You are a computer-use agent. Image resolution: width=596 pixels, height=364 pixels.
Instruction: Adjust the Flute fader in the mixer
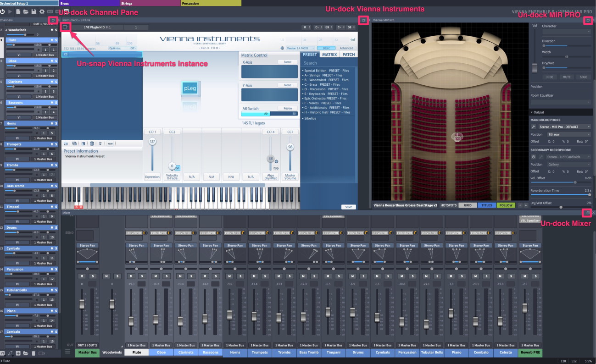(x=131, y=320)
